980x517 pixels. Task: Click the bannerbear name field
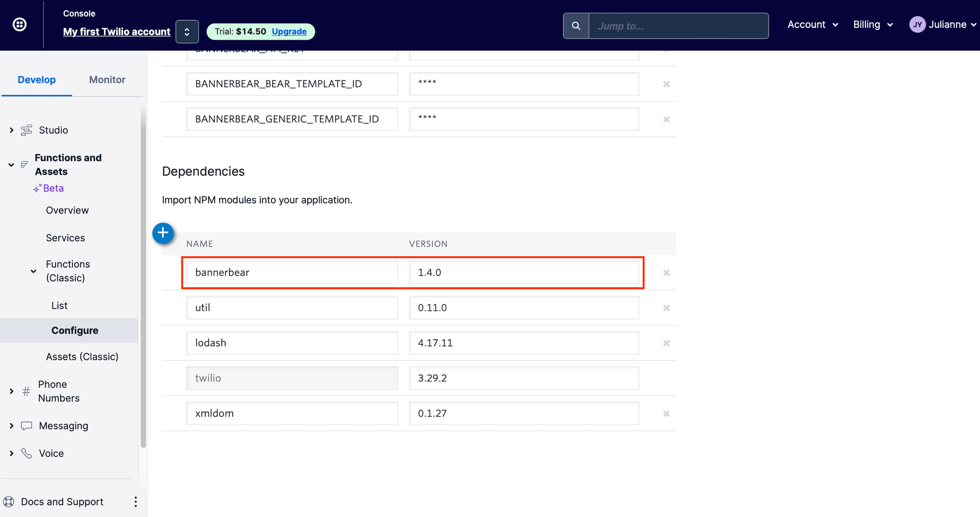click(x=292, y=272)
